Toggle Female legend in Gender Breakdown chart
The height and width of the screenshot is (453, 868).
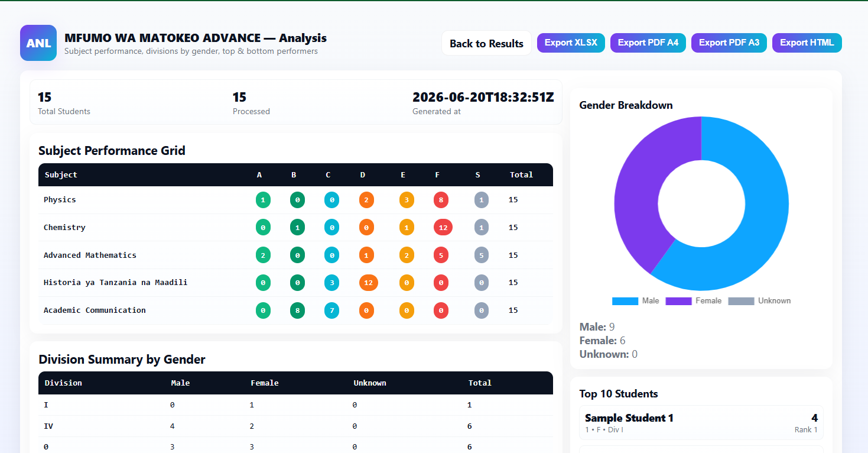694,300
